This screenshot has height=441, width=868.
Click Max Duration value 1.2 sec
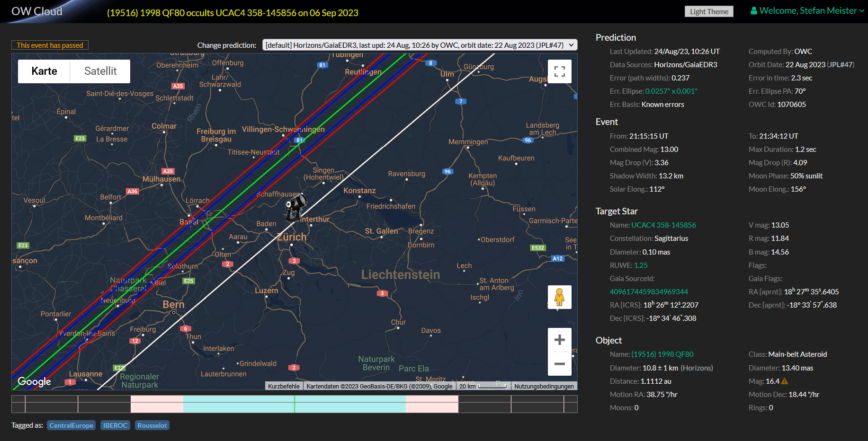pyautogui.click(x=805, y=149)
